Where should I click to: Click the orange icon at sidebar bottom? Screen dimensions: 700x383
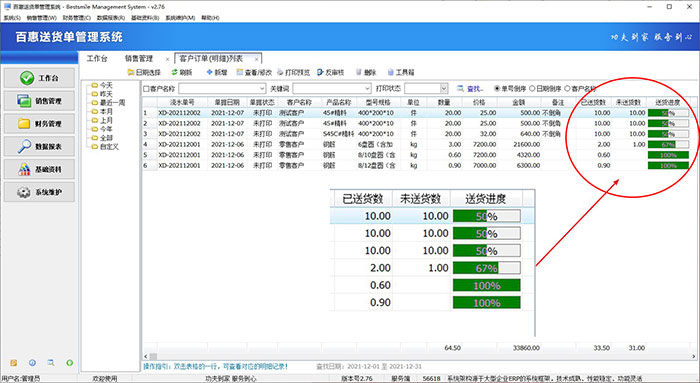click(14, 363)
